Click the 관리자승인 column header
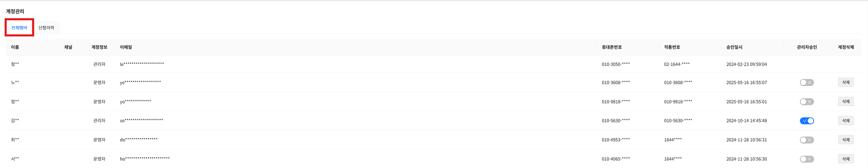The image size is (868, 168). click(807, 47)
